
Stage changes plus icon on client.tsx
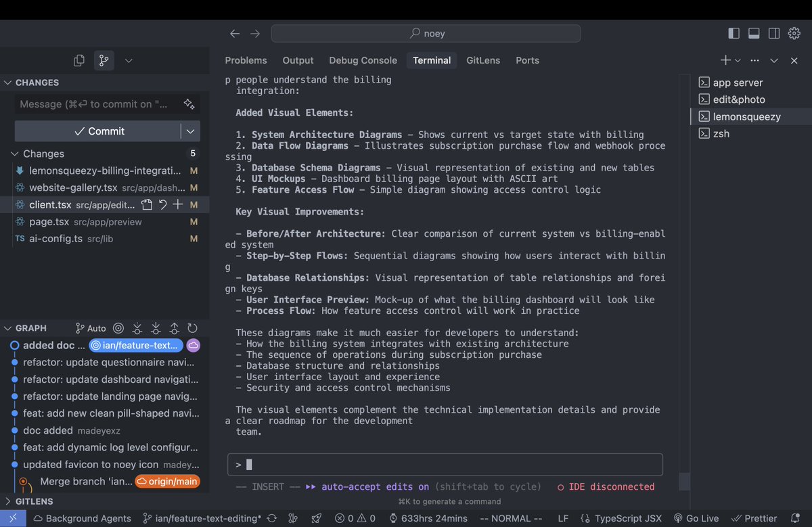pyautogui.click(x=178, y=204)
